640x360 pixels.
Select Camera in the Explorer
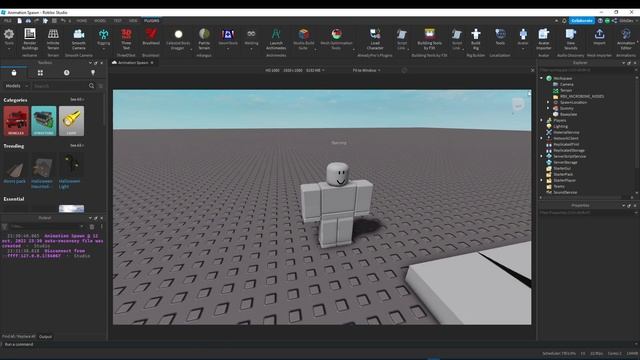pyautogui.click(x=566, y=84)
